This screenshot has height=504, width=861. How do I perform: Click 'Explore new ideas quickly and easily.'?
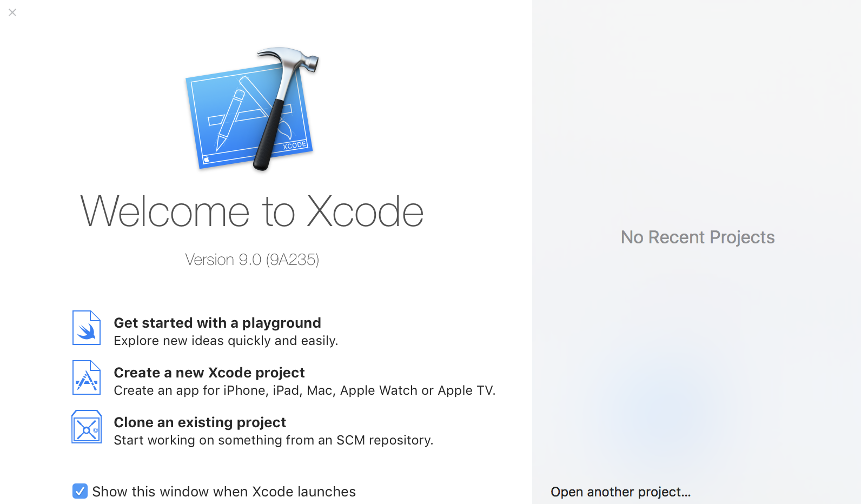point(226,341)
